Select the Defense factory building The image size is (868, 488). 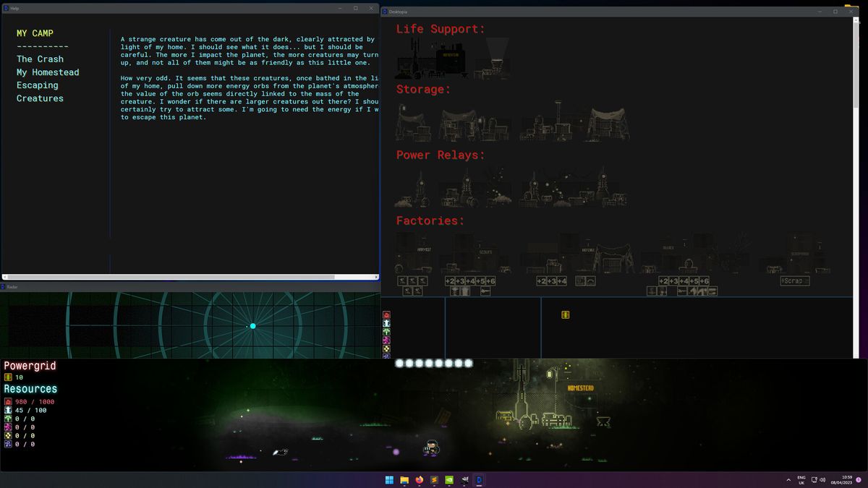[x=579, y=253]
